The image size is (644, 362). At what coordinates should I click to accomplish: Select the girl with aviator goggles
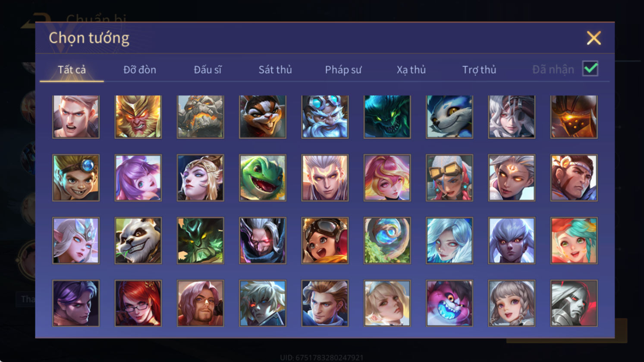pyautogui.click(x=325, y=240)
